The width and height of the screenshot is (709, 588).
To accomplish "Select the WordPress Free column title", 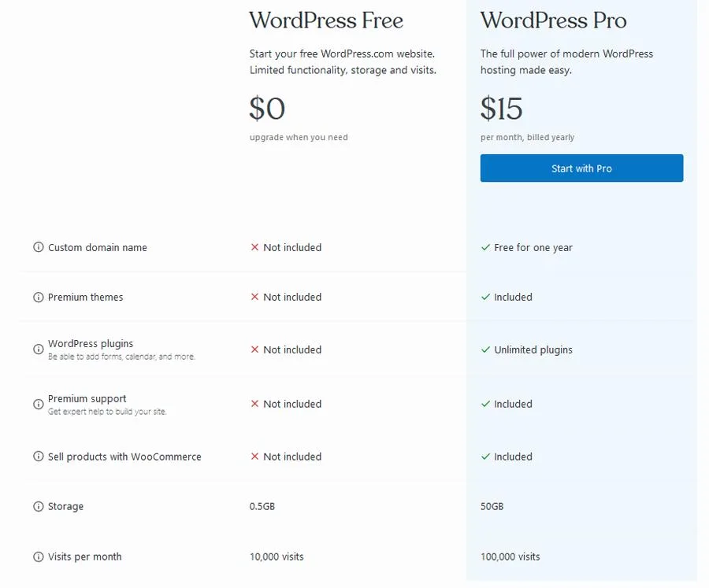I will point(325,20).
